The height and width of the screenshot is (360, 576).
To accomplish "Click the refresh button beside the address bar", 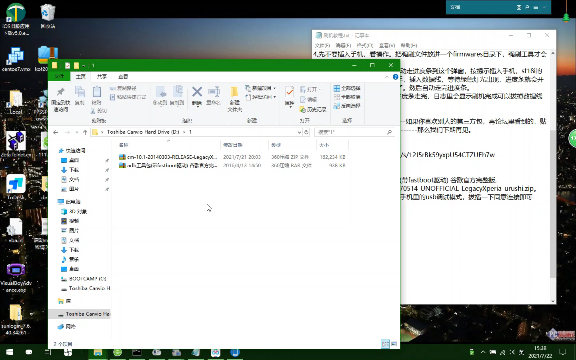I will [306, 132].
